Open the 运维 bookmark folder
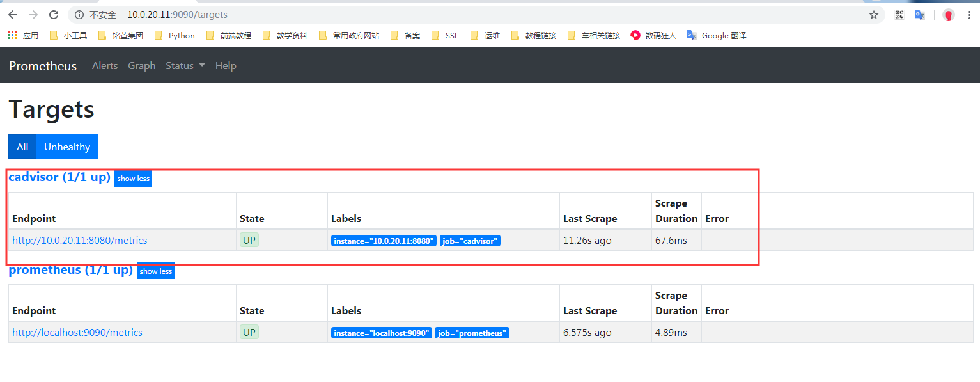Viewport: 980px width, 382px height. point(485,36)
